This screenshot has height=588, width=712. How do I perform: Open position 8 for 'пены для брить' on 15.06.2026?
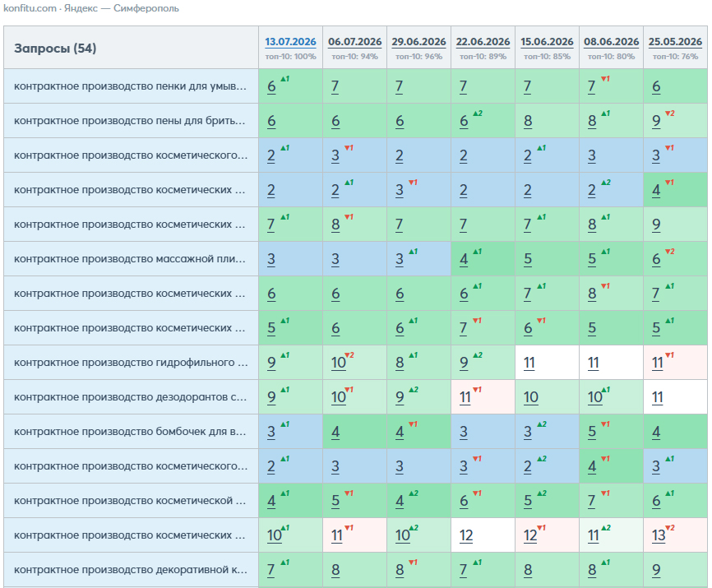tap(528, 121)
